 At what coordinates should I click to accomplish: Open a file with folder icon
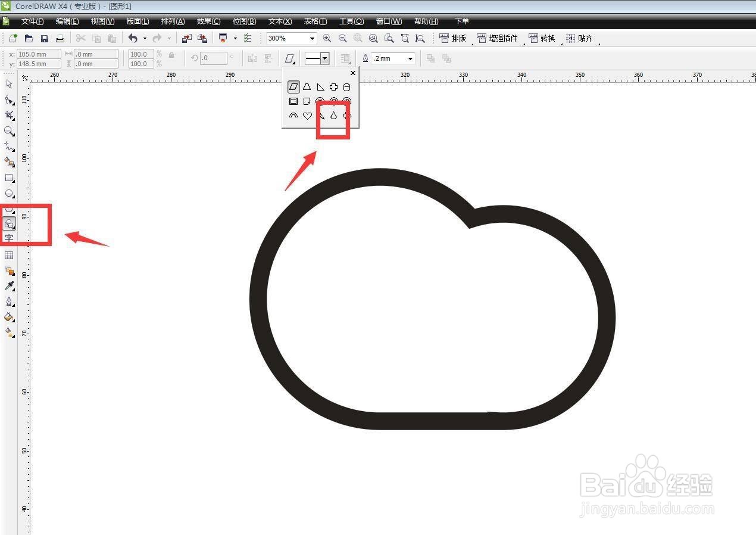coord(29,38)
